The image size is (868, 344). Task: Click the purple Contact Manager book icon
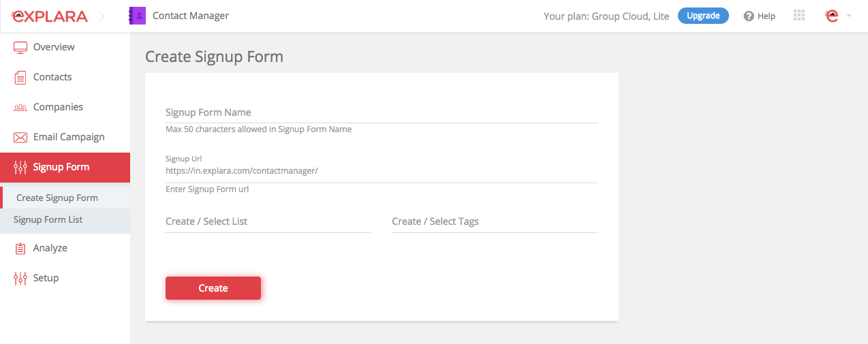(x=138, y=16)
